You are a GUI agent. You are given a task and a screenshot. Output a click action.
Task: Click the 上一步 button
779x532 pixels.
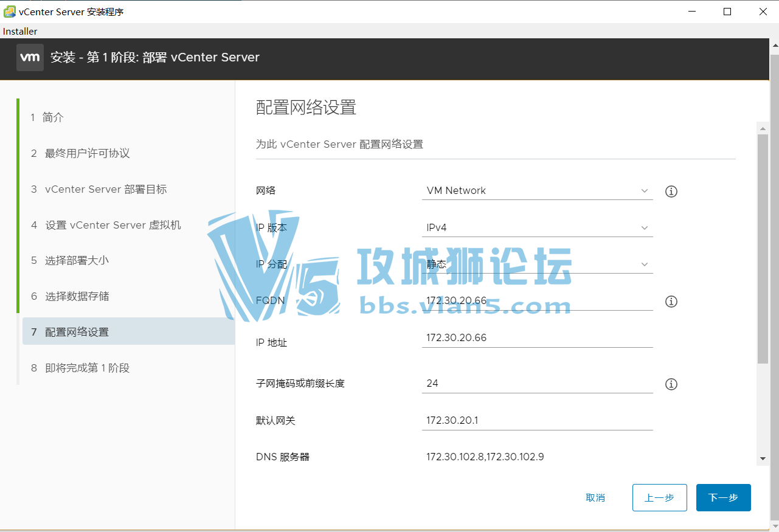(x=659, y=497)
